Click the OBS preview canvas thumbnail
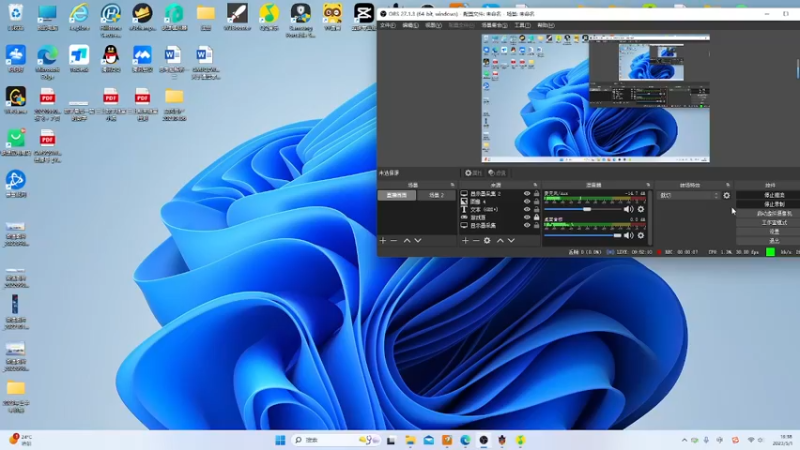Viewport: 800px width, 450px height. (595, 98)
